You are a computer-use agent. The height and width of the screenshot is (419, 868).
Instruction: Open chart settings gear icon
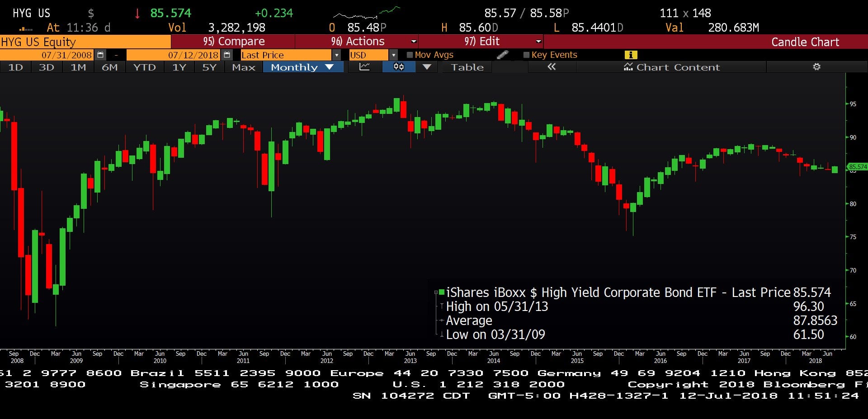tap(816, 67)
